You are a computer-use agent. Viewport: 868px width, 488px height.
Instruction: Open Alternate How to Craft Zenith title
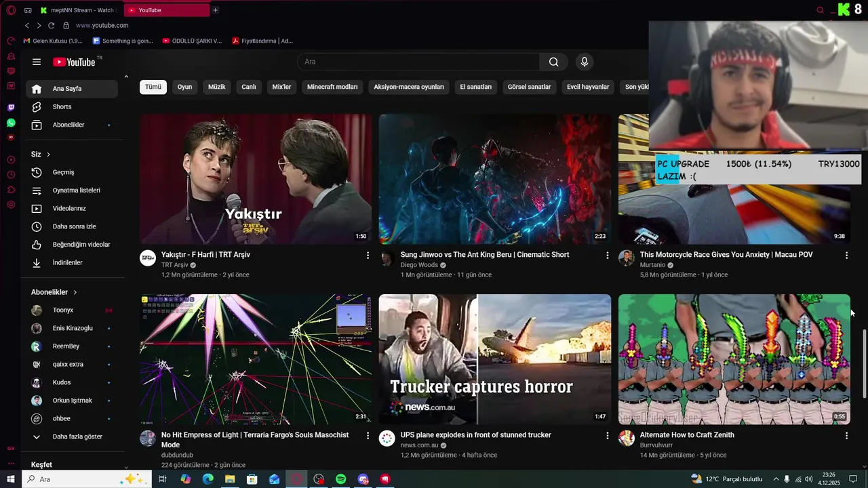click(x=687, y=435)
